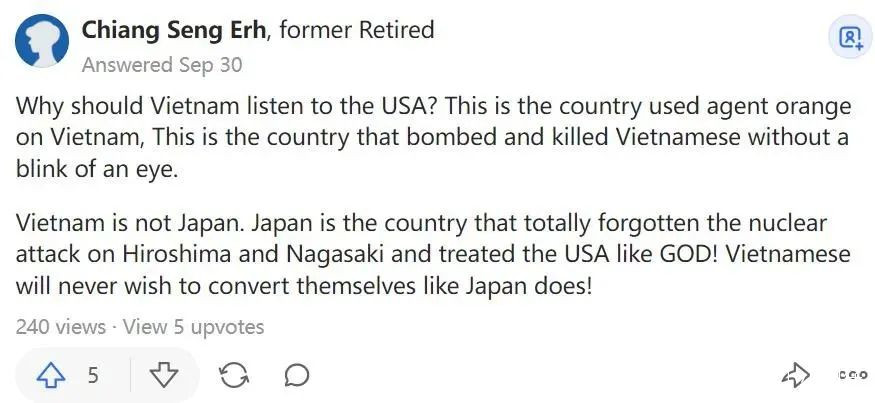875x403 pixels.
Task: Upvote the answer by Chiang Seng Erh
Action: [x=51, y=375]
